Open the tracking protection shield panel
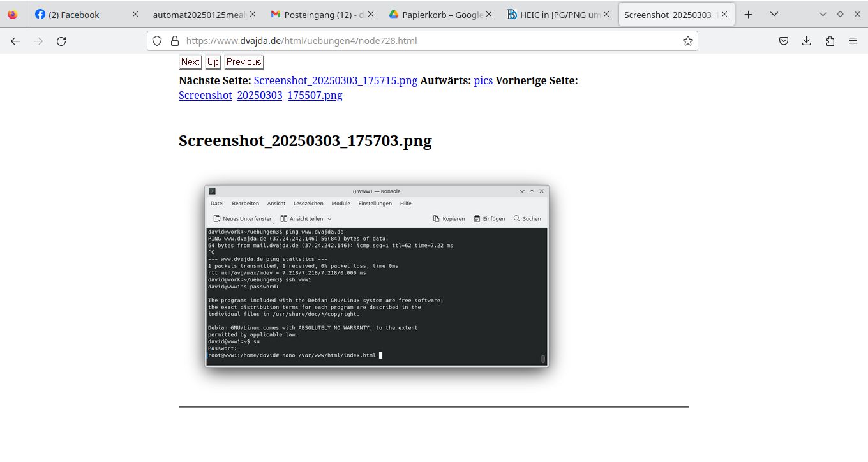 [158, 41]
